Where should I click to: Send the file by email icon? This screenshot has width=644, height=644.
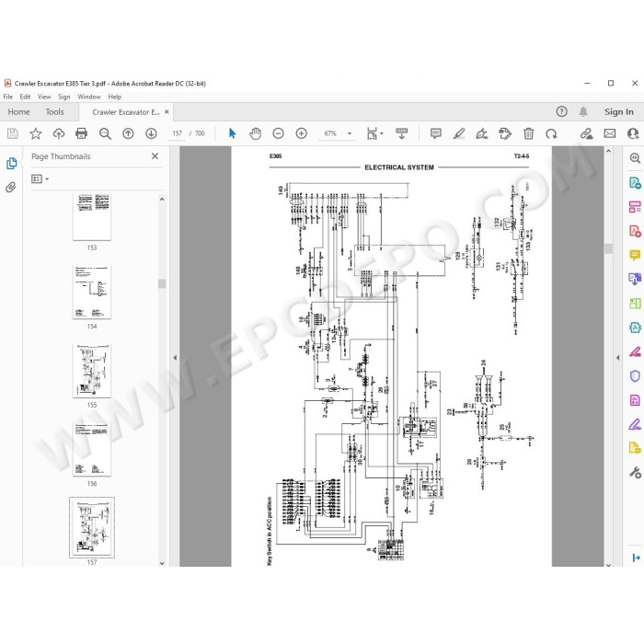coord(609,133)
